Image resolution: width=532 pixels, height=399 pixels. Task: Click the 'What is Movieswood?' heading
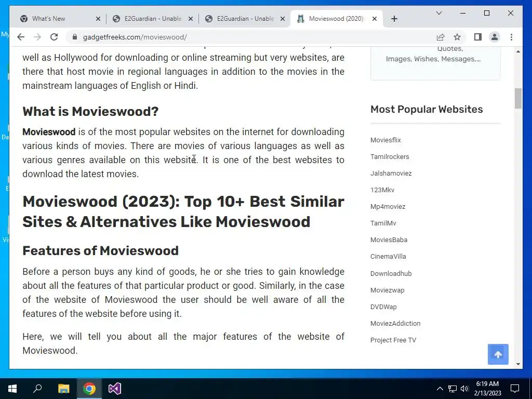point(90,111)
